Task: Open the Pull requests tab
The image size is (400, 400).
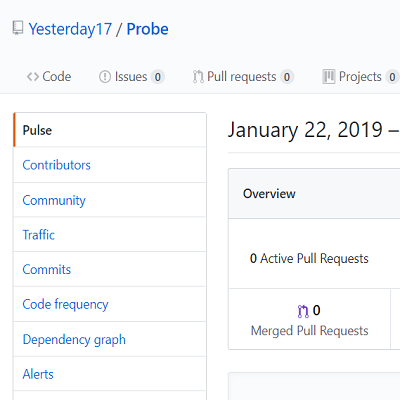Action: 243,77
